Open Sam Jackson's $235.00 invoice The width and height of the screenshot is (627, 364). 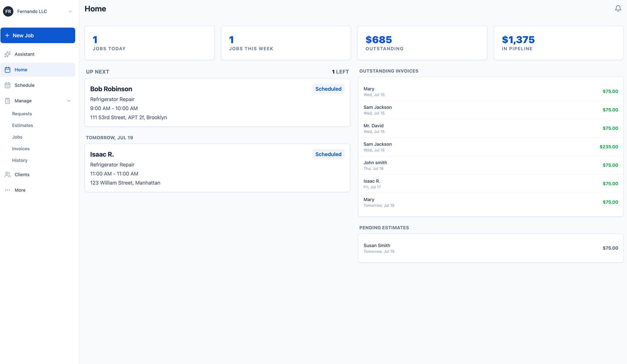pos(491,147)
